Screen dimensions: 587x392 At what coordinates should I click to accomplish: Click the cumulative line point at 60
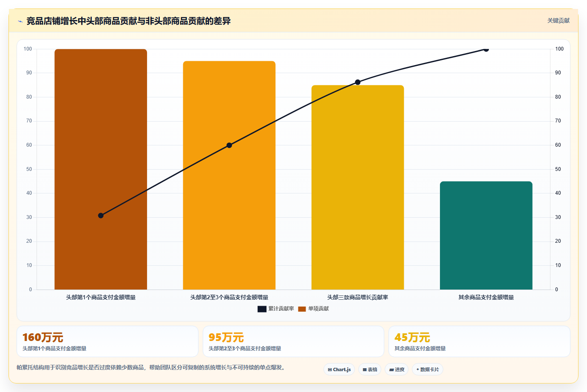229,145
